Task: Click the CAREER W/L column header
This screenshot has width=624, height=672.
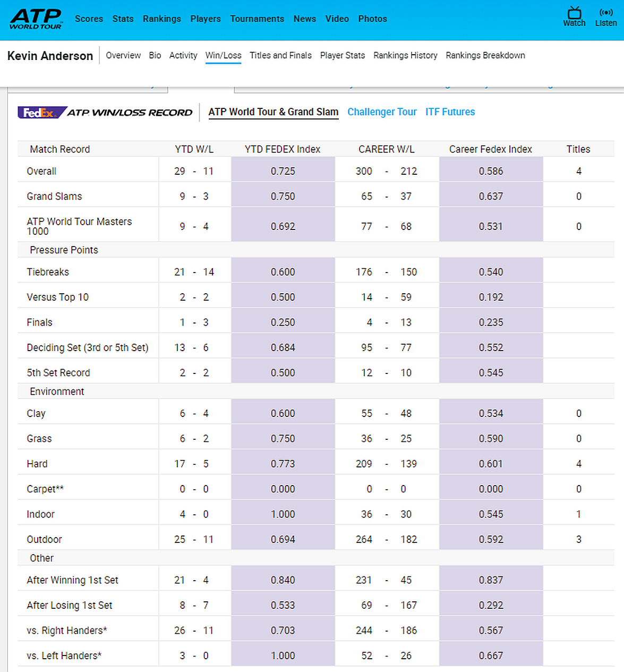Action: pos(387,149)
